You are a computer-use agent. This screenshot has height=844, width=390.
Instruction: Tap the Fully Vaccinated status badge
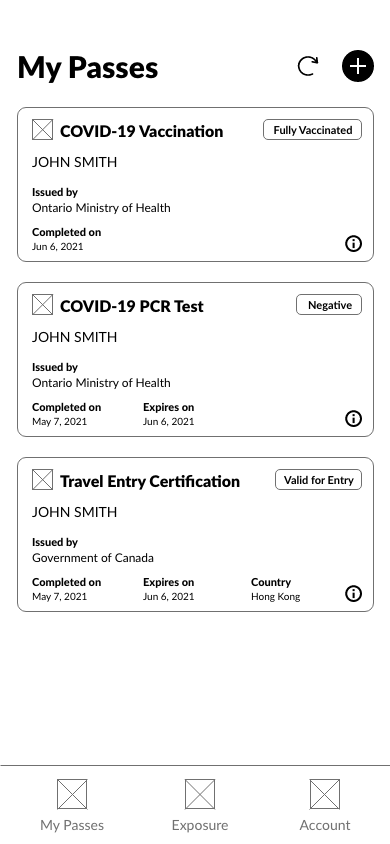click(313, 130)
